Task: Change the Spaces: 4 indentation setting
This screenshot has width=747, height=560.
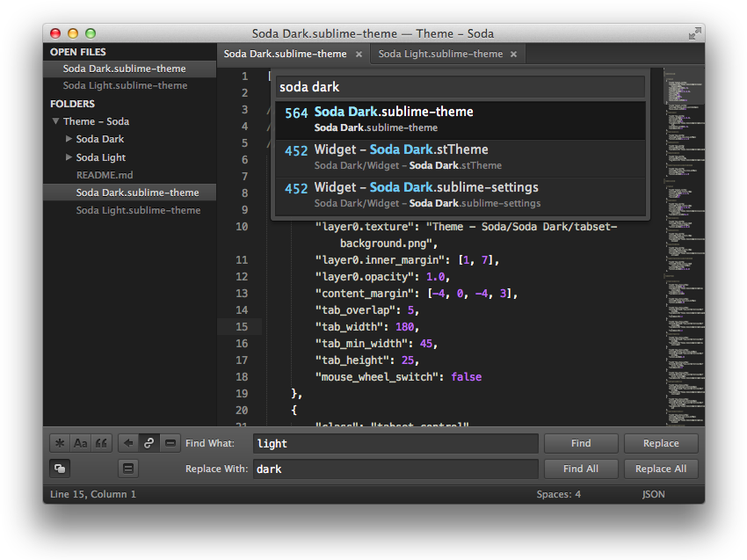Action: point(560,494)
